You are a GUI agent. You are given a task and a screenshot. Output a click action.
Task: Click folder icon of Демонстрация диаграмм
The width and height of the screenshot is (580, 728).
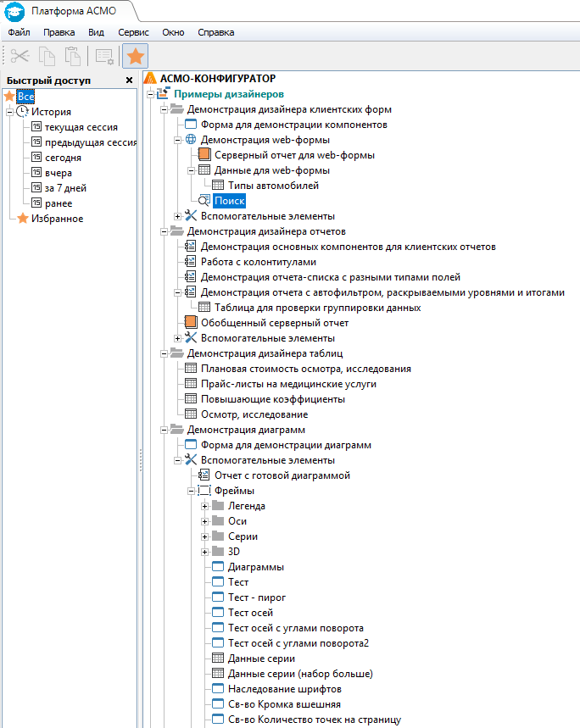point(177,429)
